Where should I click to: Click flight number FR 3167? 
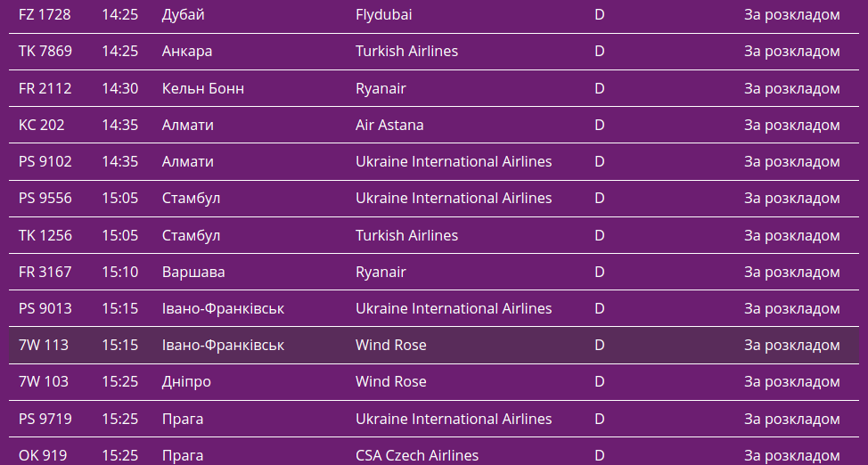point(45,272)
